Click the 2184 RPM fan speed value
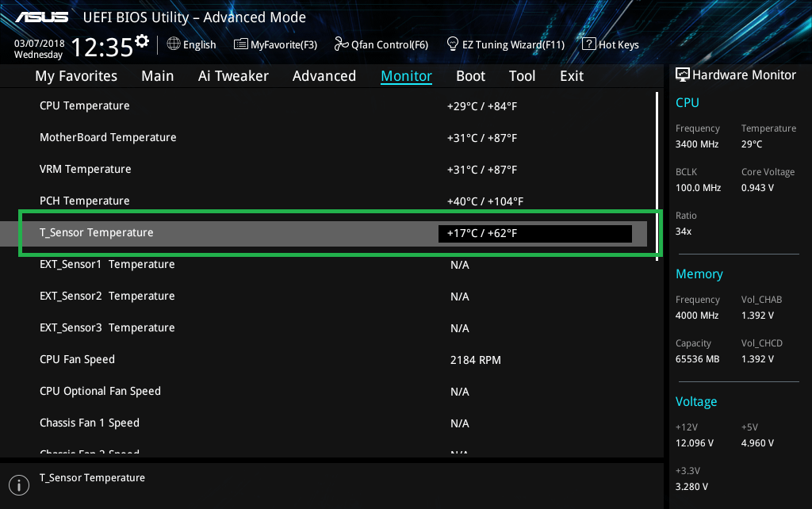Viewport: 812px width, 509px height. tap(476, 360)
